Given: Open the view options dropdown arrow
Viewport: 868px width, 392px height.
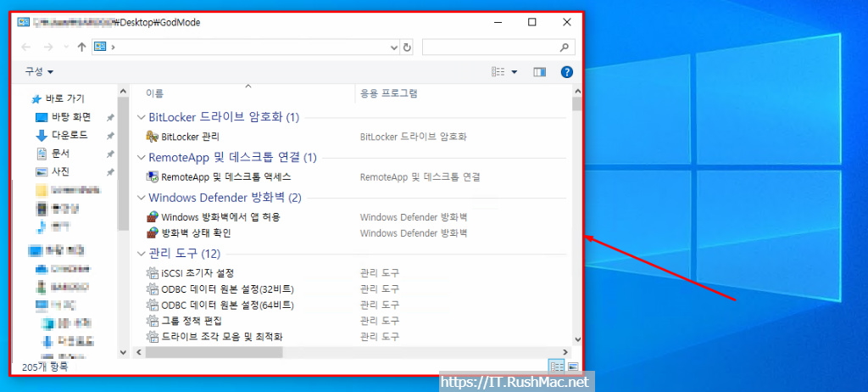Looking at the screenshot, I should coord(515,72).
